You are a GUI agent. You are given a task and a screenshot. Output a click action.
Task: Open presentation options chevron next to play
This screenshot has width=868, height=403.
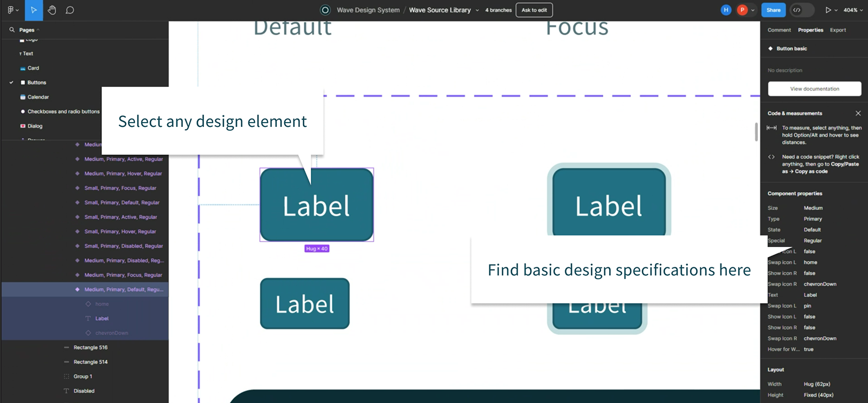[836, 10]
